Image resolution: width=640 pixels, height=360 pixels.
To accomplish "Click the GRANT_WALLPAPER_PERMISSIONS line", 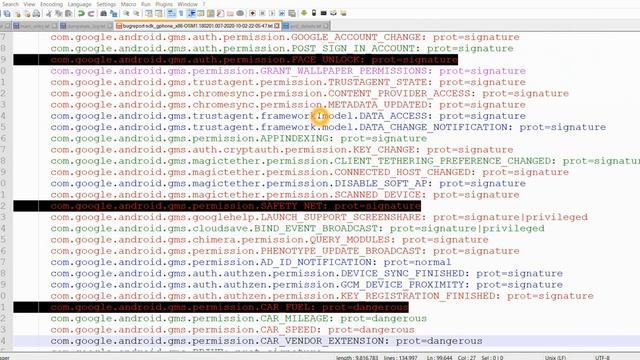I will [288, 71].
